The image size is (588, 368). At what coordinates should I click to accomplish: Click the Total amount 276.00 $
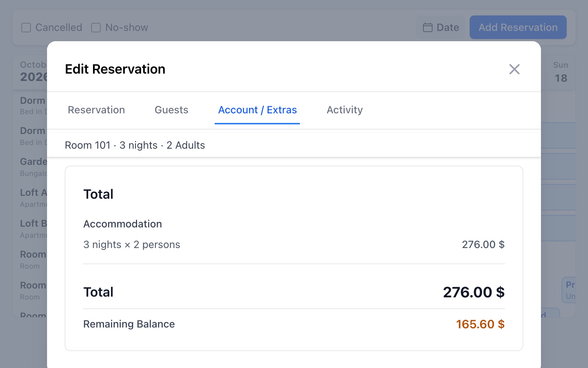[x=473, y=292]
